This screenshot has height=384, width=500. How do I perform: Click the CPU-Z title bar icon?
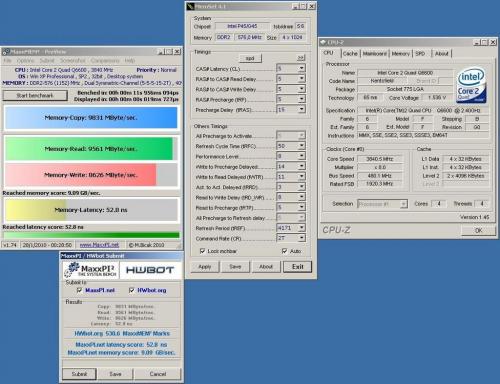tap(323, 42)
